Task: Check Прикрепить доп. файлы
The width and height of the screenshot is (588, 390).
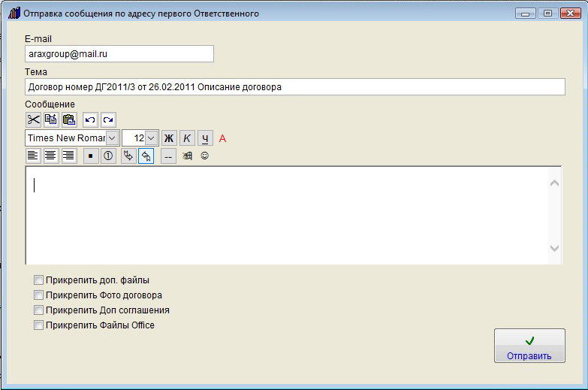Action: (x=38, y=280)
